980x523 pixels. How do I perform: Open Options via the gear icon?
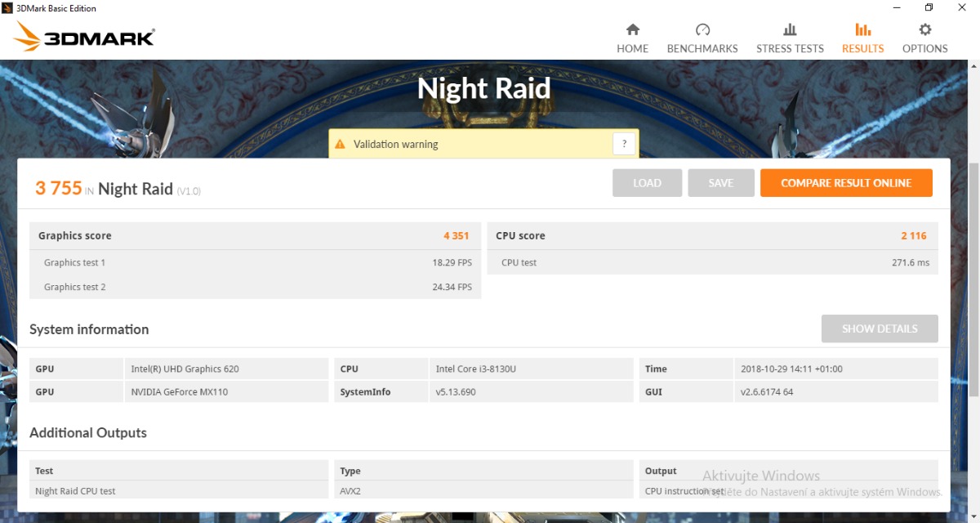tap(924, 30)
